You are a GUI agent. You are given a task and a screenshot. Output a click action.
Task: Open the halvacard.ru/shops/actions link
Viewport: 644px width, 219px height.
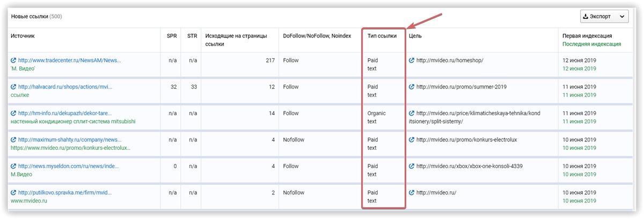(65, 87)
